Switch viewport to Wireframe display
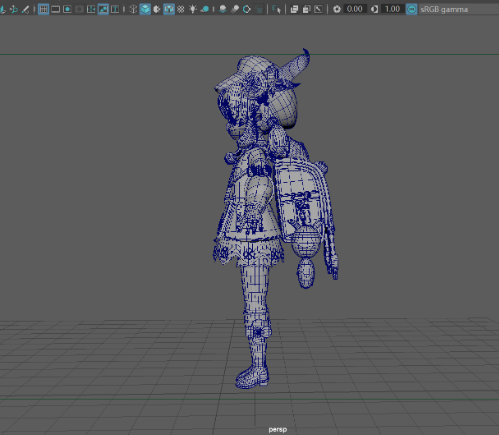The width and height of the screenshot is (499, 435). point(133,9)
